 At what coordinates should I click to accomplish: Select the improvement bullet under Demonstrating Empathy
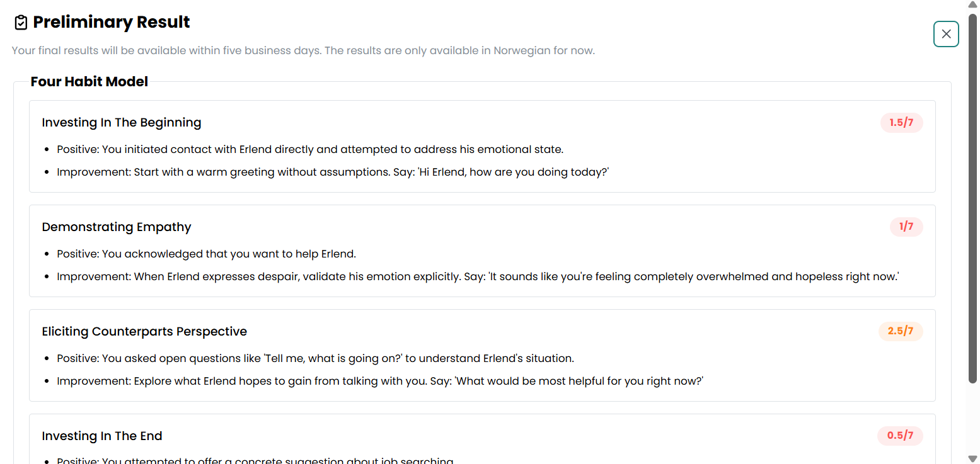478,276
